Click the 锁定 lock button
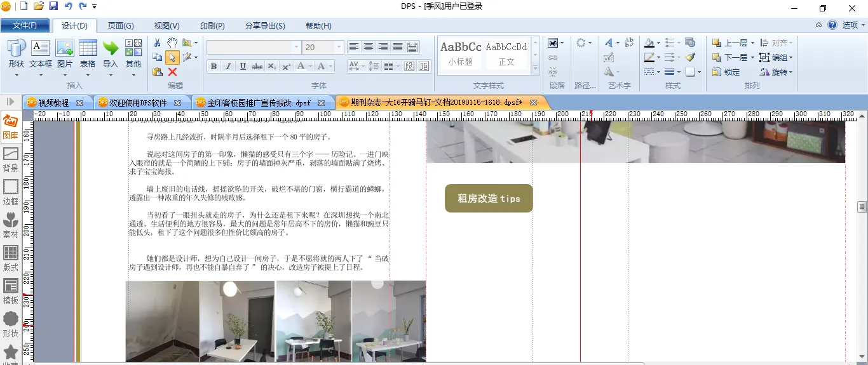Viewport: 868px width, 365px height. 726,72
